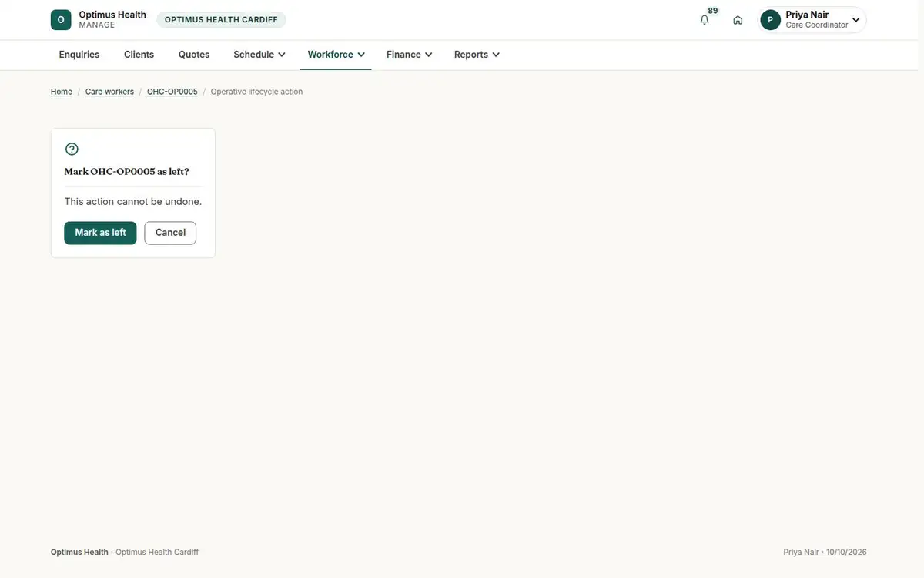Open the Workforce dropdown menu
Viewport: 924px width, 578px height.
336,55
